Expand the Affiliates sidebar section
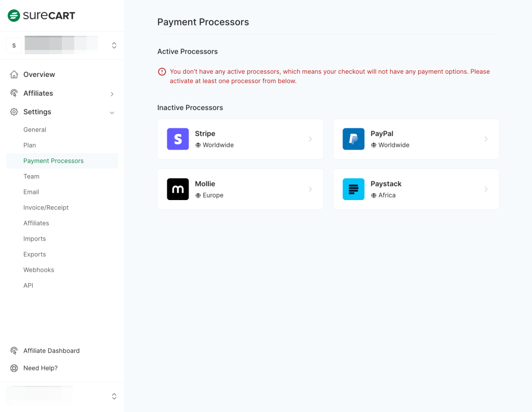This screenshot has height=412, width=532. pos(112,94)
